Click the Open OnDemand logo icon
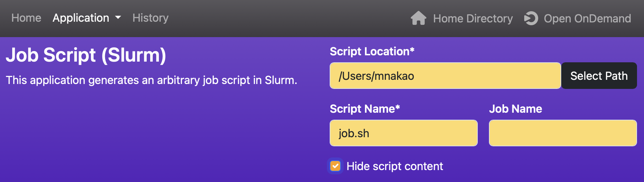644x182 pixels. 531,18
